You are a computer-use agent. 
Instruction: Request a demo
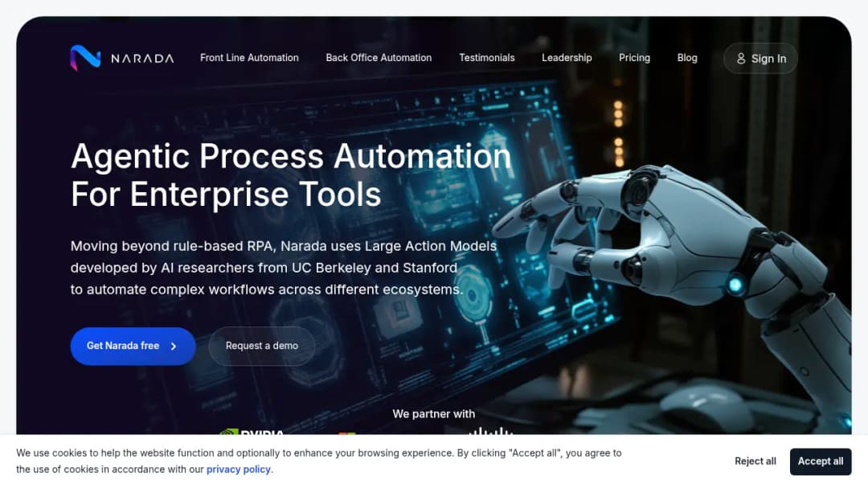(x=262, y=346)
